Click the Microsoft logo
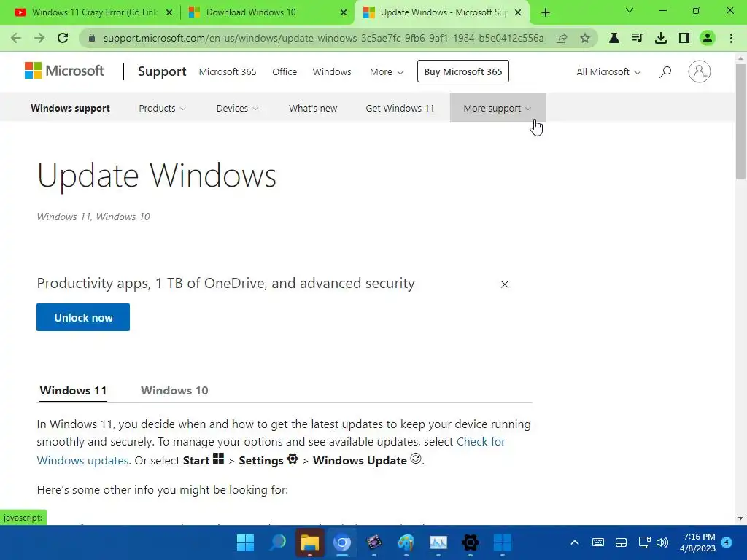747x560 pixels. coord(64,71)
